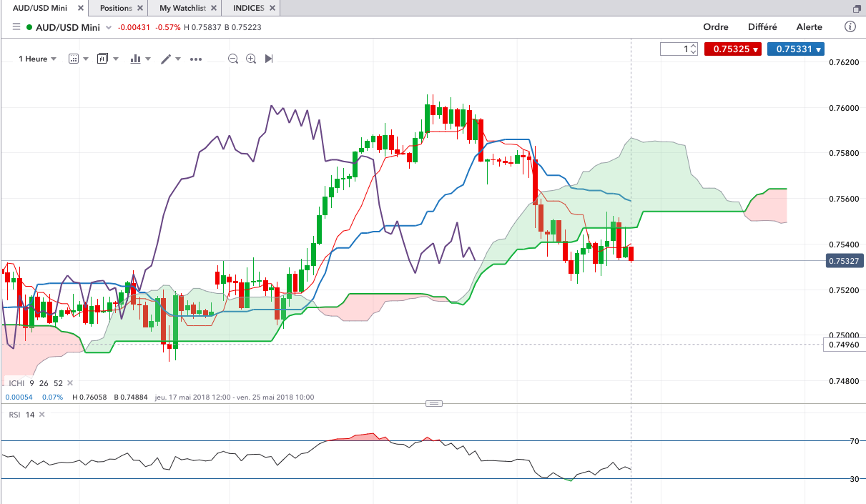The image size is (866, 504).
Task: Click the Ordre button
Action: (716, 27)
